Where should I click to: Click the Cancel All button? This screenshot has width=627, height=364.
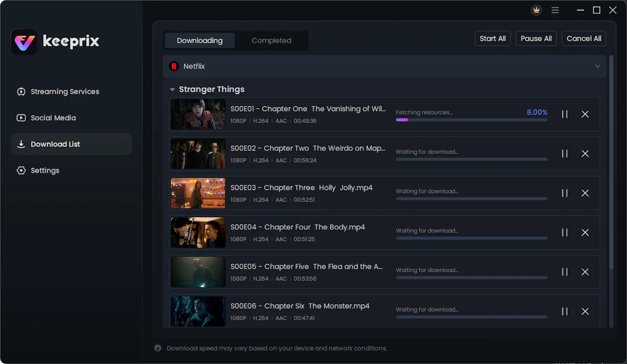click(x=584, y=38)
